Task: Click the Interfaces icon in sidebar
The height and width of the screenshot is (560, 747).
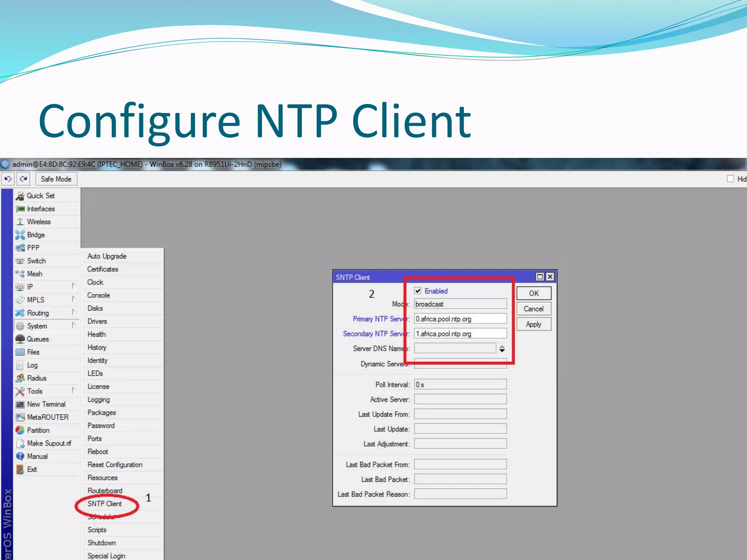Action: click(20, 209)
